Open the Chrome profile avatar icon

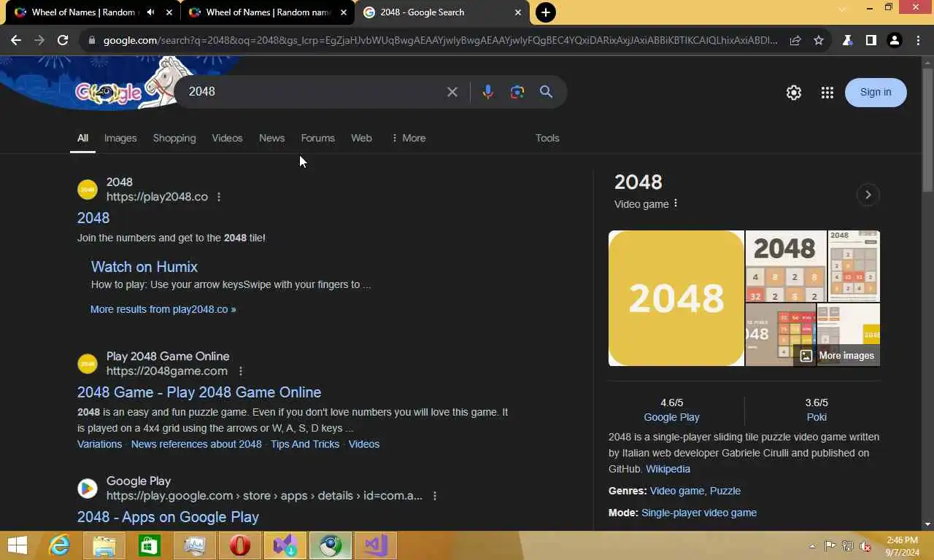895,41
